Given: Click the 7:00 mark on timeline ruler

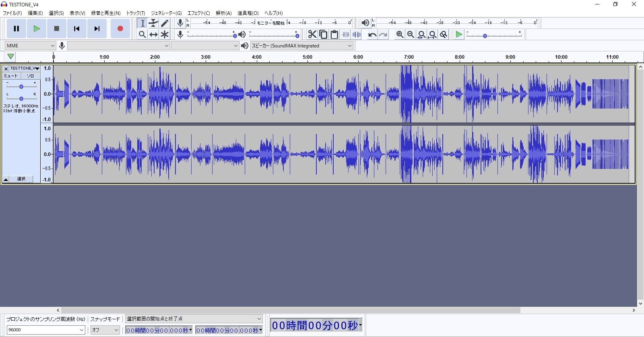Looking at the screenshot, I should [409, 57].
